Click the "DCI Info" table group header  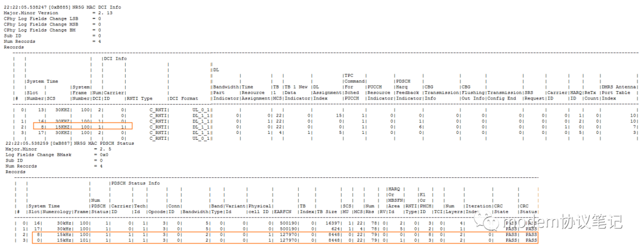pos(116,58)
